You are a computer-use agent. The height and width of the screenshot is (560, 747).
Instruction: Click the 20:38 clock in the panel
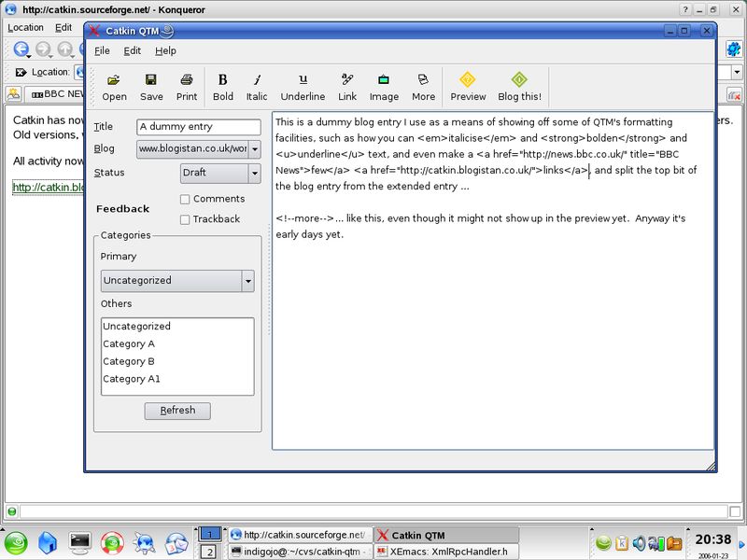click(x=712, y=539)
